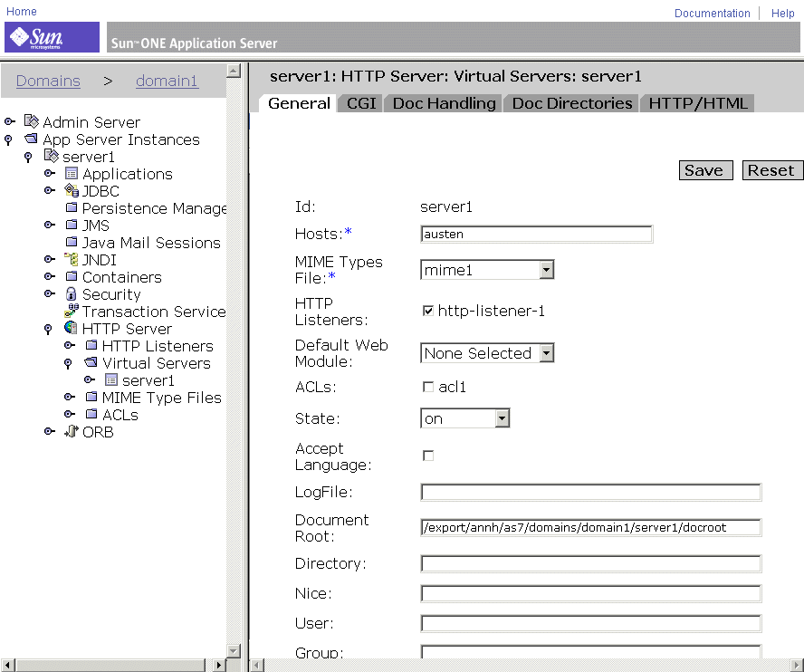804x672 pixels.
Task: Click the Persistence Manager folder icon
Action: point(72,207)
